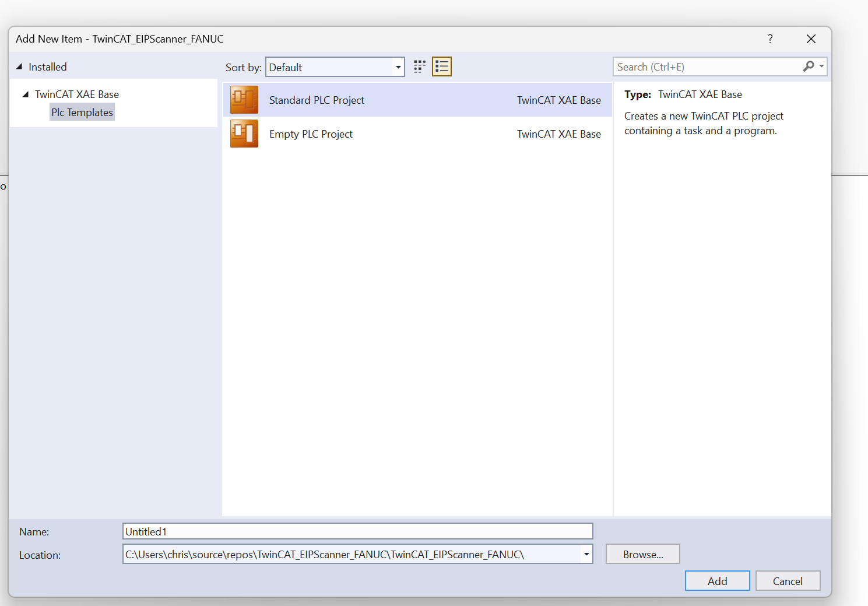Select TwinCAT XAE Base tree node
Image resolution: width=868 pixels, height=606 pixels.
click(77, 94)
